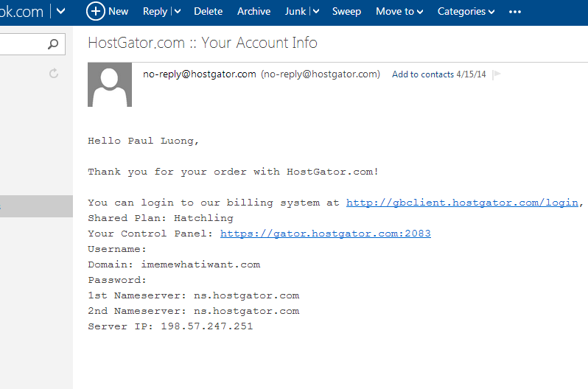
Task: Click the sender name no-reply@hostgator.com
Action: 200,74
